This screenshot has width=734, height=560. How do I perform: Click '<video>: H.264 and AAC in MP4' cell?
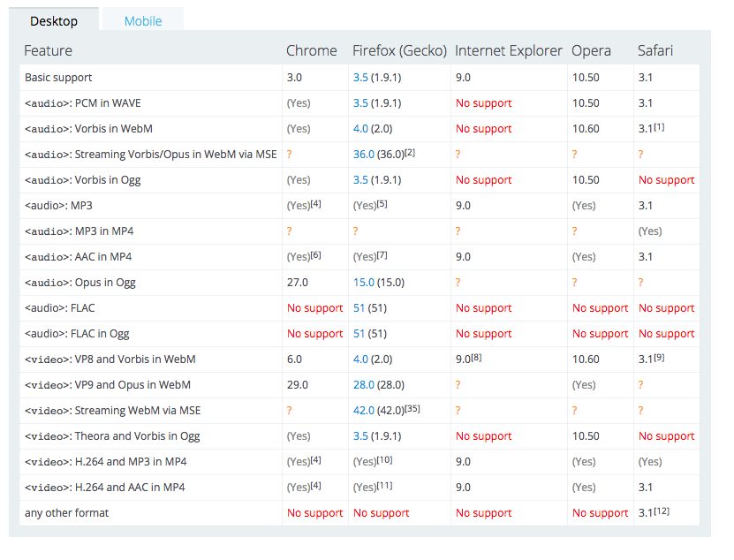(151, 488)
